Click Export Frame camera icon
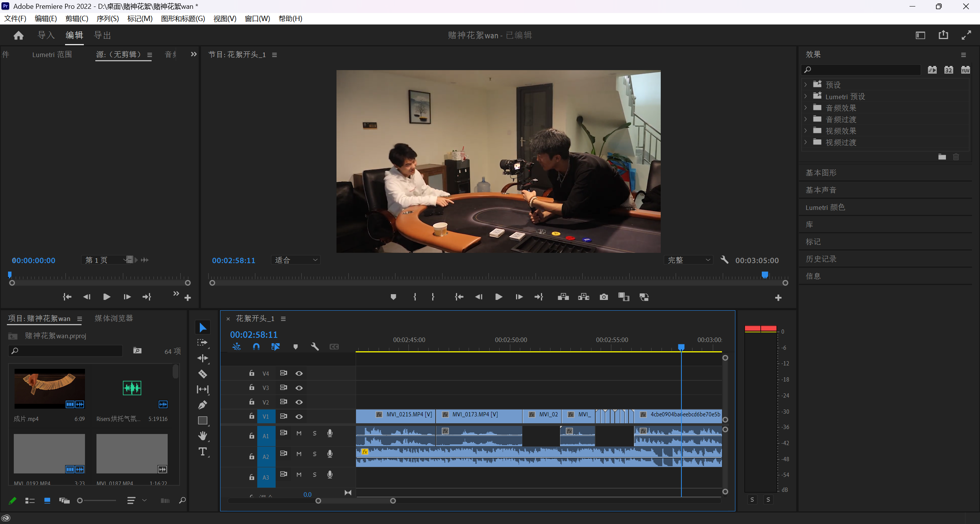 pyautogui.click(x=604, y=297)
